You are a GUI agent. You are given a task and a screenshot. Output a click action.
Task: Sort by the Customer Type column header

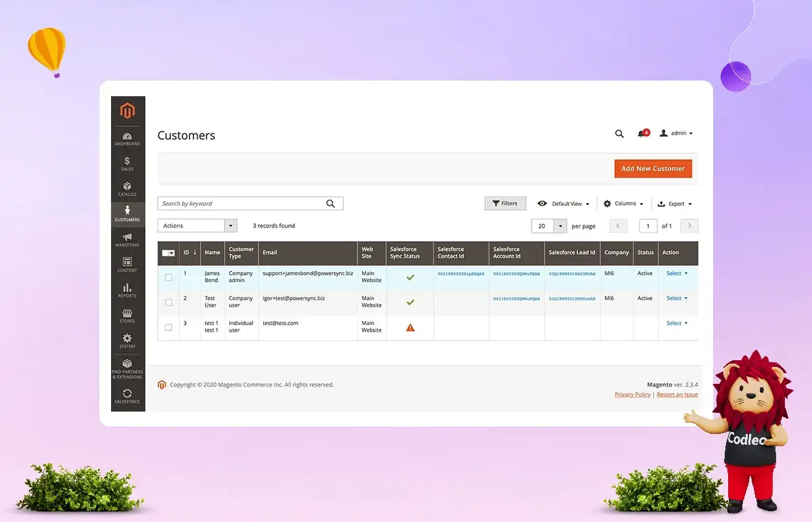242,253
